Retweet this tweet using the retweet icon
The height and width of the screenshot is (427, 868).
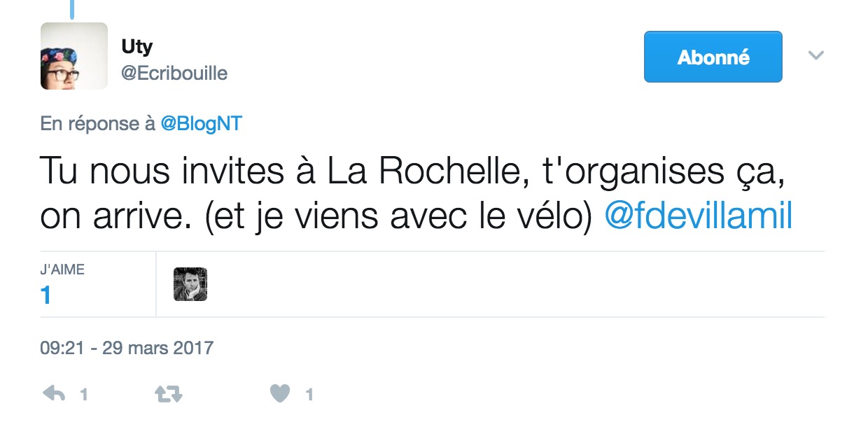pos(168,394)
